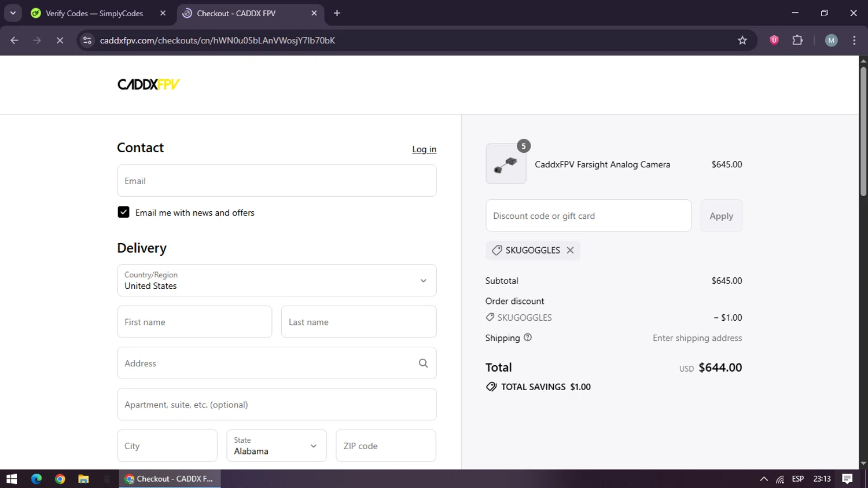Show hidden system tray icons
The width and height of the screenshot is (868, 488).
764,479
